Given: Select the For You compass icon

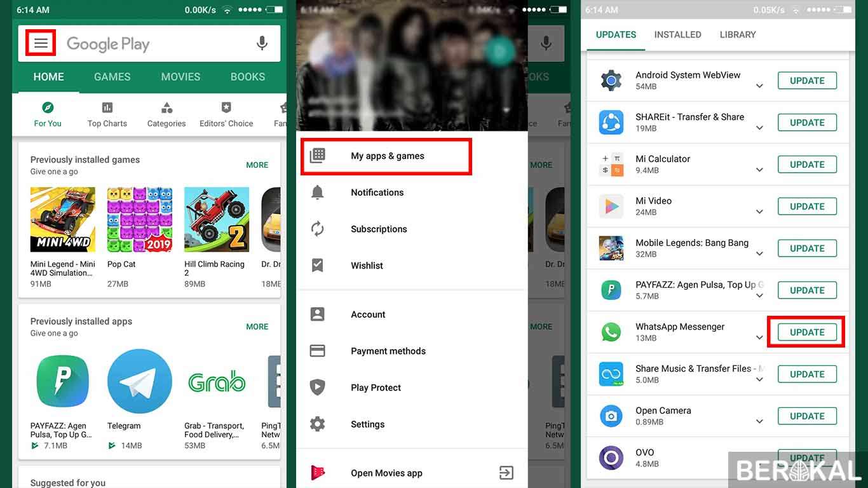Looking at the screenshot, I should pos(48,107).
